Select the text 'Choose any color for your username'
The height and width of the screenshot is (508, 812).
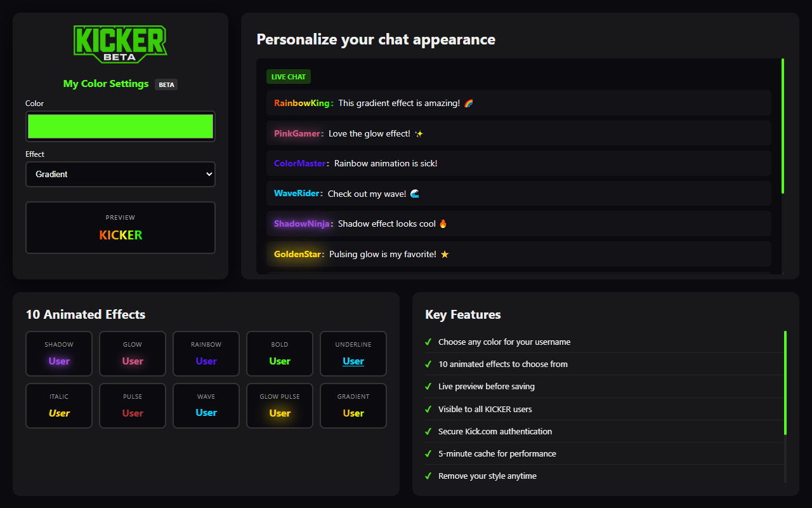pos(504,342)
